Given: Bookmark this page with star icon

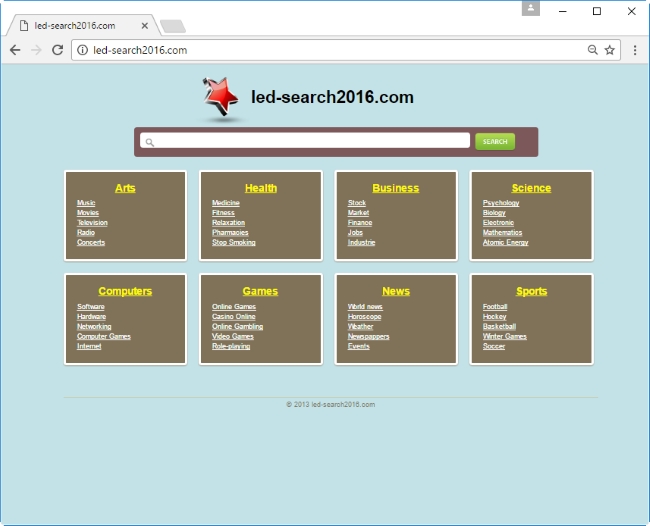Looking at the screenshot, I should 609,50.
